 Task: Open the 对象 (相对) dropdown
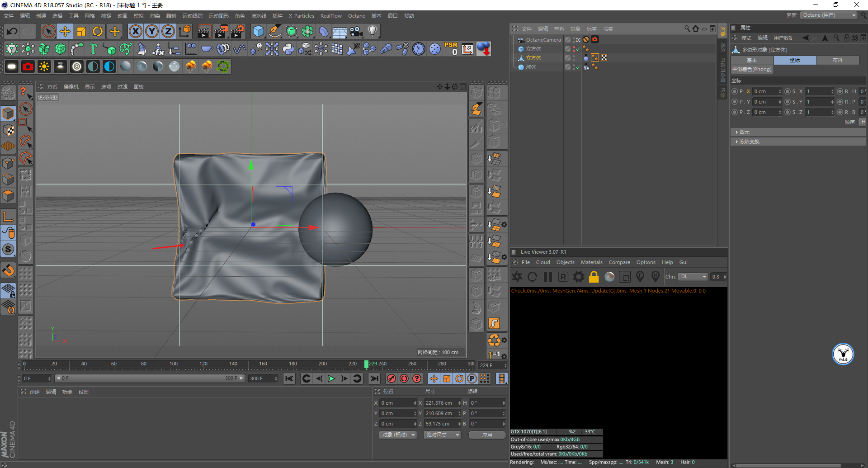click(398, 435)
